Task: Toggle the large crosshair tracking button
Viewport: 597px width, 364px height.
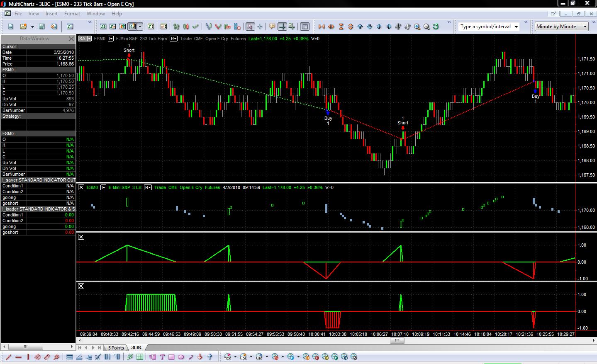Action: (282, 27)
